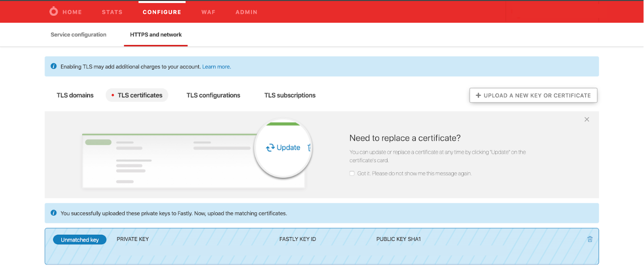Click the Update illustration in the magnifier
Viewport: 644px width, 270px height.
pos(283,148)
